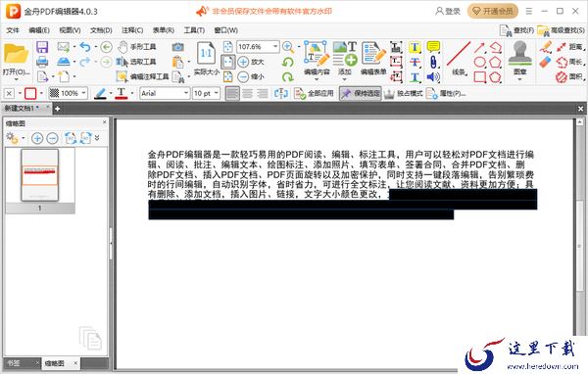The image size is (588, 374).
Task: Toggle Keep selected (保持选定) mode
Action: point(361,93)
